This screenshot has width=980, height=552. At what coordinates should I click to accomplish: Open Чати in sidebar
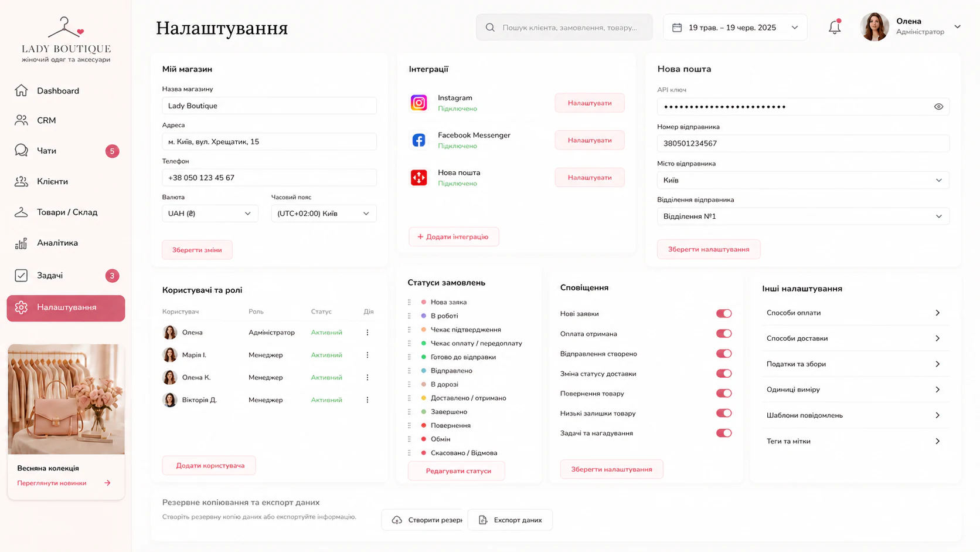[x=66, y=151]
